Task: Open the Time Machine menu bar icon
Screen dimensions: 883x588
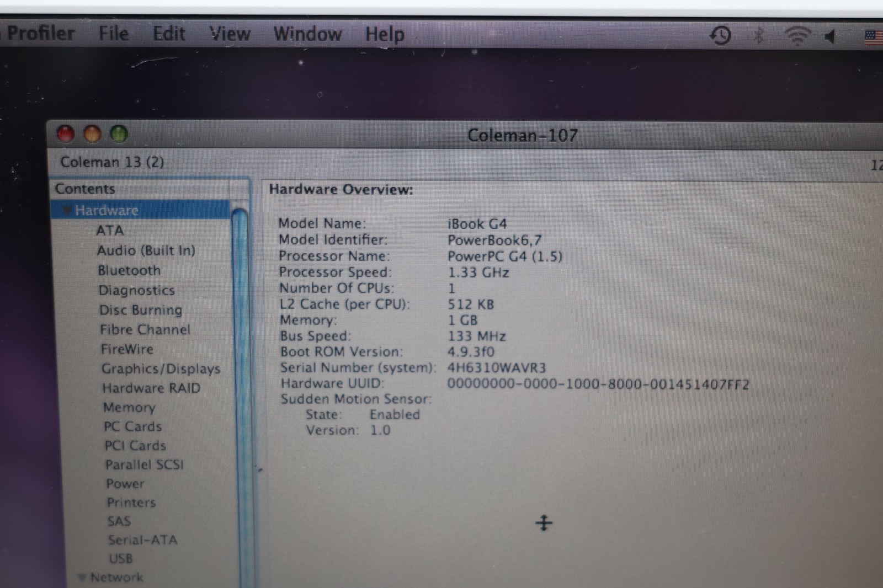Action: [x=720, y=35]
